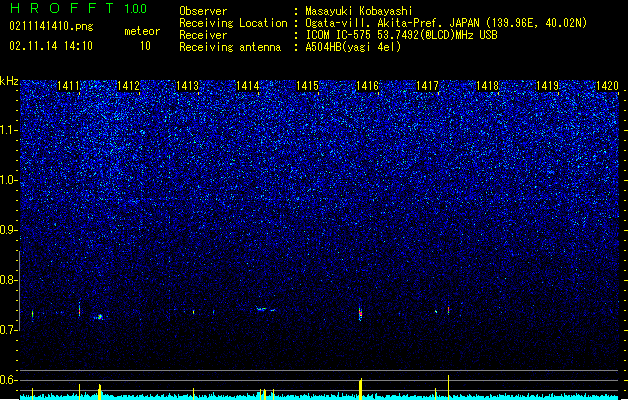Click the 0.7 kHz frequency axis label
The image size is (629, 400).
8,330
